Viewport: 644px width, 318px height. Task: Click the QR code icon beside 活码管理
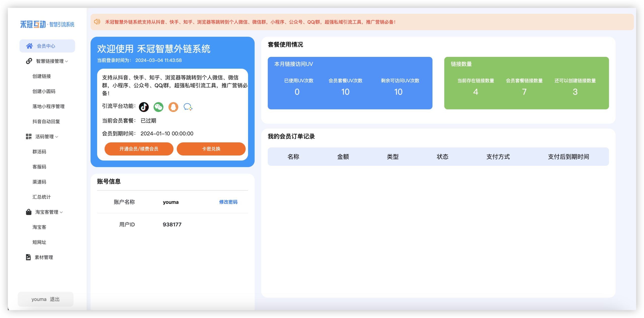28,137
